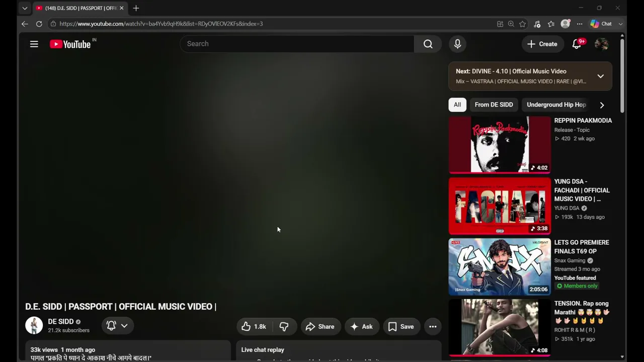Open DE SIDD channel avatar
644x362 pixels.
point(34,325)
